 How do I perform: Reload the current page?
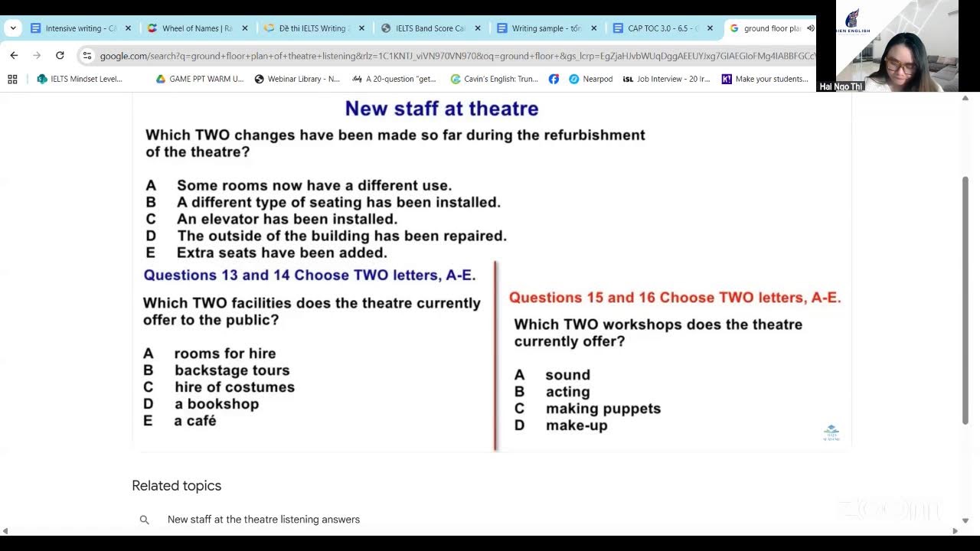(x=60, y=55)
